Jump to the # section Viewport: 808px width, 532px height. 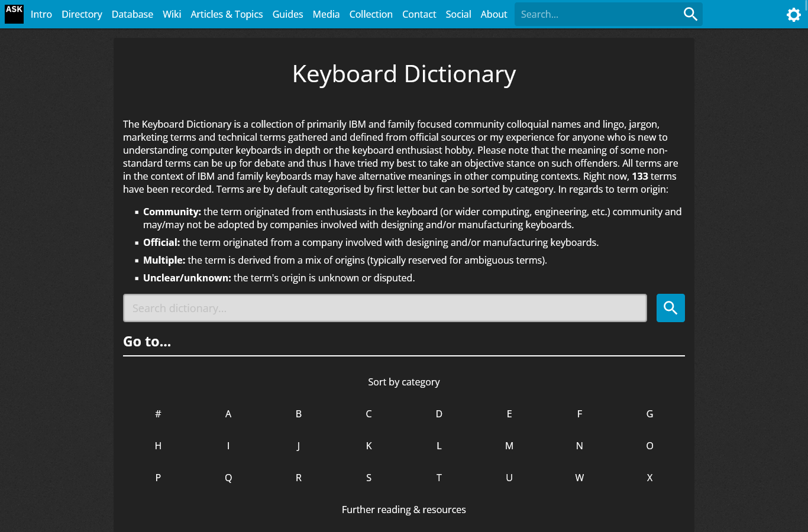(x=158, y=414)
